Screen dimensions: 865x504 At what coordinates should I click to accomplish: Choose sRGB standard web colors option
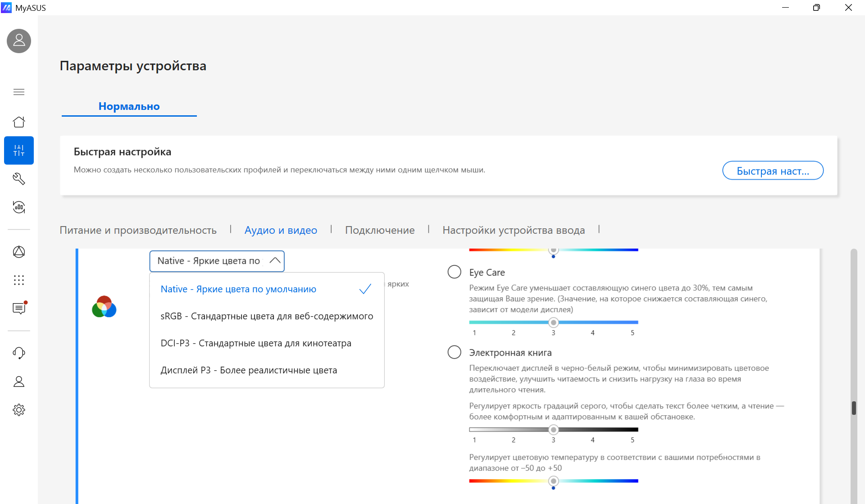pyautogui.click(x=267, y=316)
